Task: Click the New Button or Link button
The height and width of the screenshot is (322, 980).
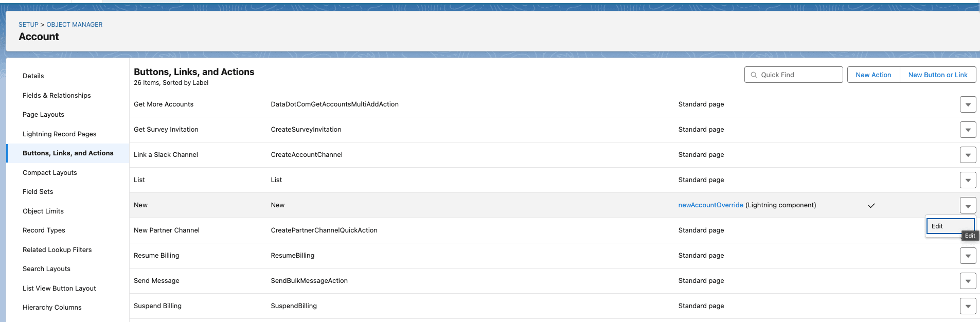Action: point(937,75)
